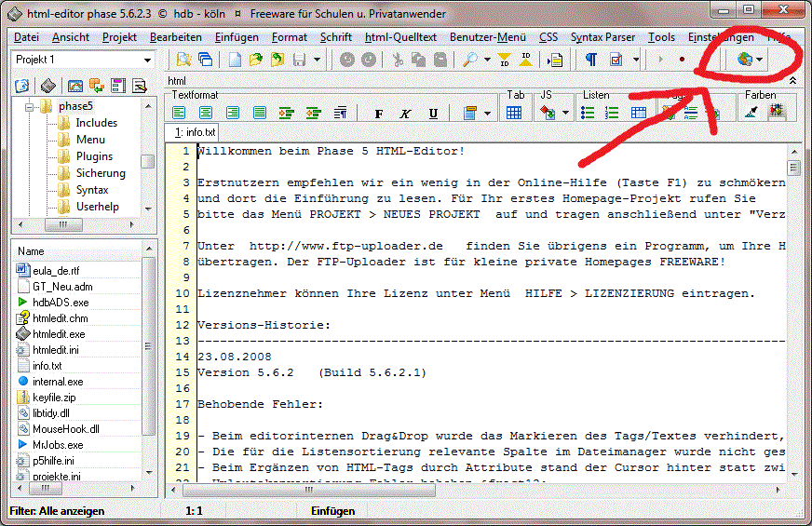The height and width of the screenshot is (526, 812).
Task: Click the magnifier search icon
Action: click(x=470, y=60)
